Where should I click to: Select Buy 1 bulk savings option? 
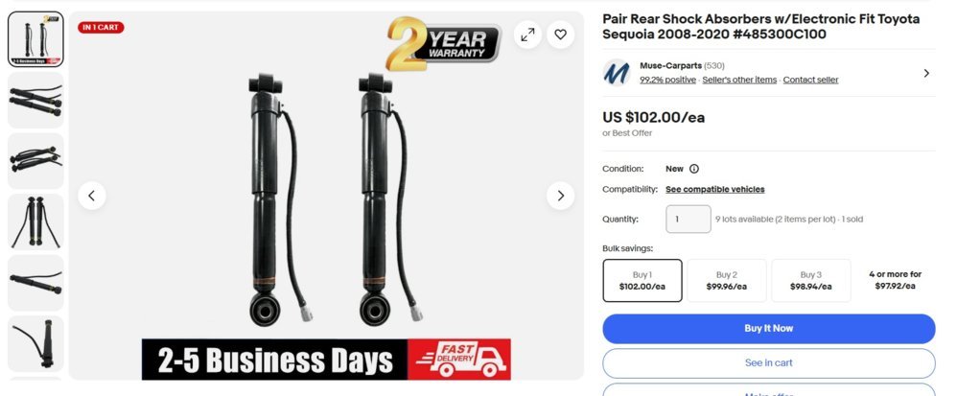point(642,280)
